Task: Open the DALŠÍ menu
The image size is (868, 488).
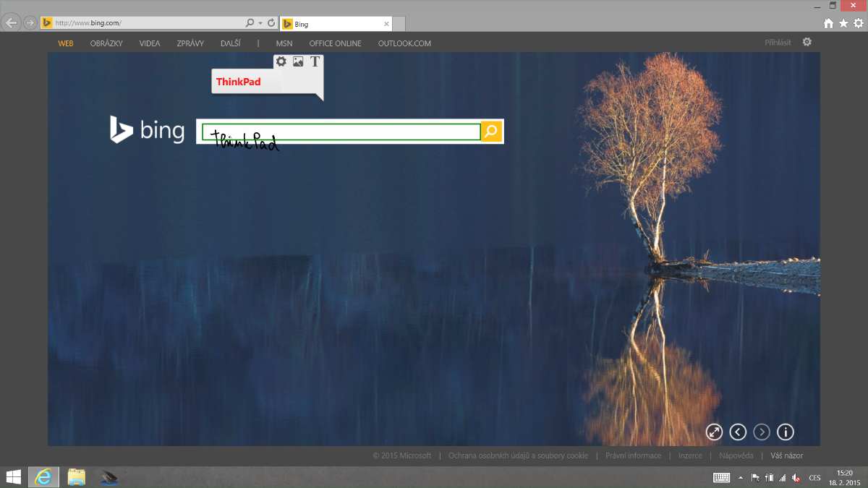Action: [x=230, y=43]
